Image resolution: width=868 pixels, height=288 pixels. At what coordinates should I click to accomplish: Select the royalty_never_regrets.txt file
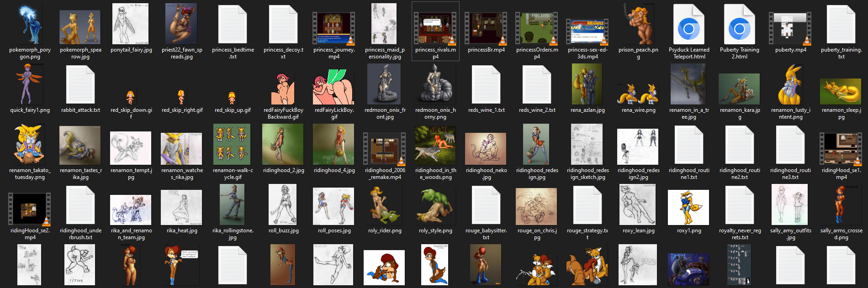[x=740, y=206]
